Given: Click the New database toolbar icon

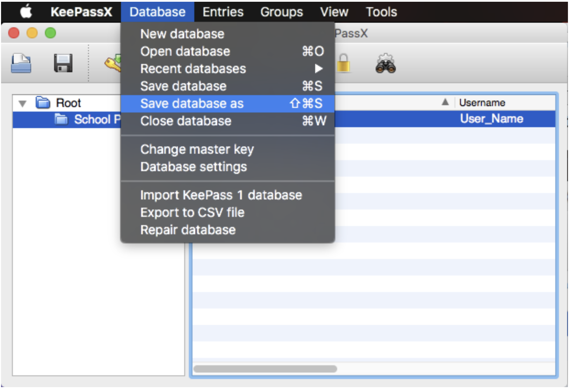Looking at the screenshot, I should tap(21, 63).
